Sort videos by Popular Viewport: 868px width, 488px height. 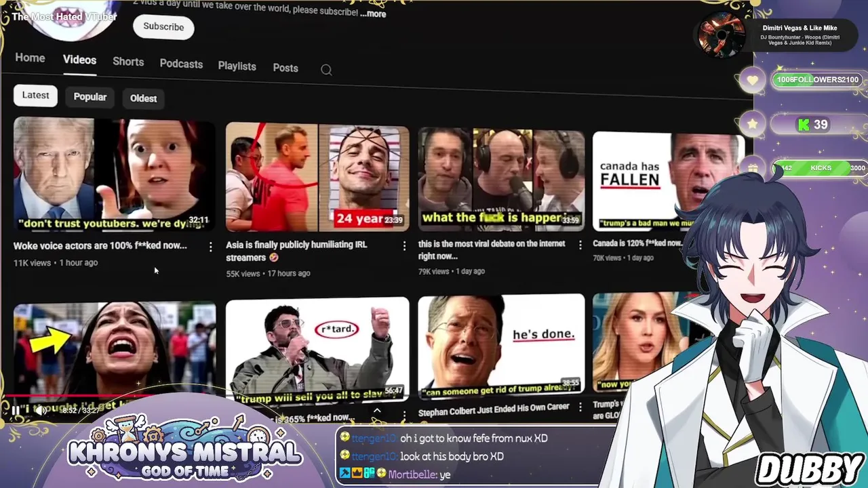coord(90,98)
